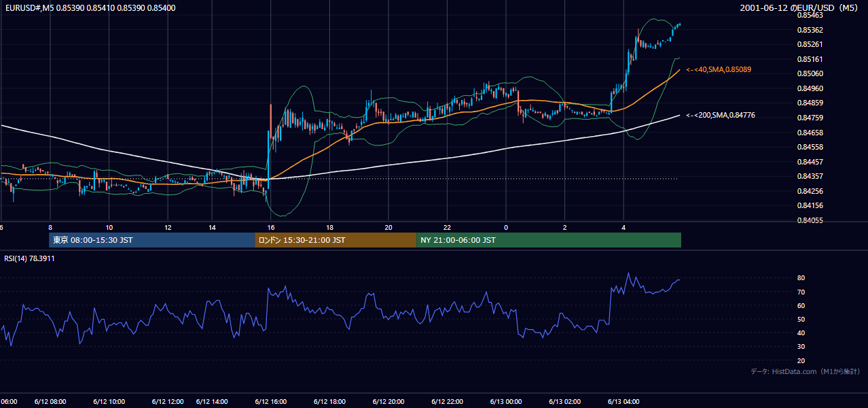Image resolution: width=868 pixels, height=408 pixels.
Task: Click the 6/12 08:00 time axis label
Action: point(50,401)
